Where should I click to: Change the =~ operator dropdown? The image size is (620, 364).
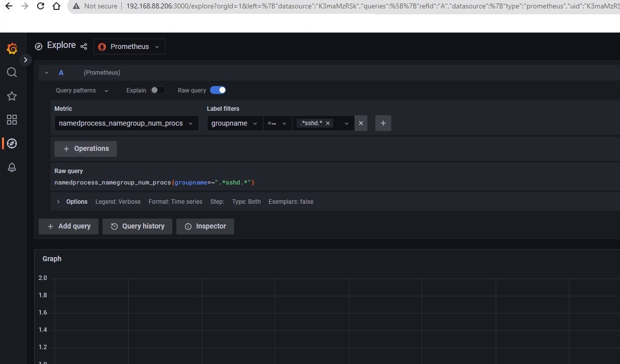[277, 123]
